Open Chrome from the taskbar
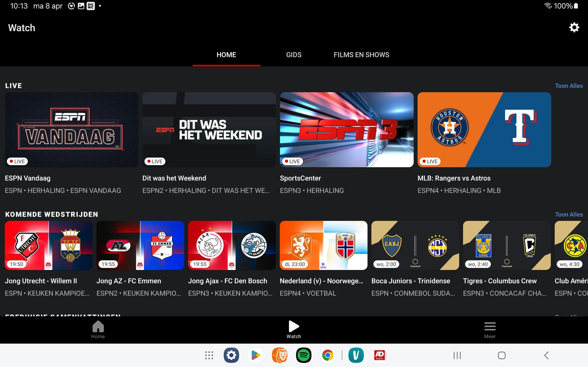588x367 pixels. pyautogui.click(x=328, y=355)
